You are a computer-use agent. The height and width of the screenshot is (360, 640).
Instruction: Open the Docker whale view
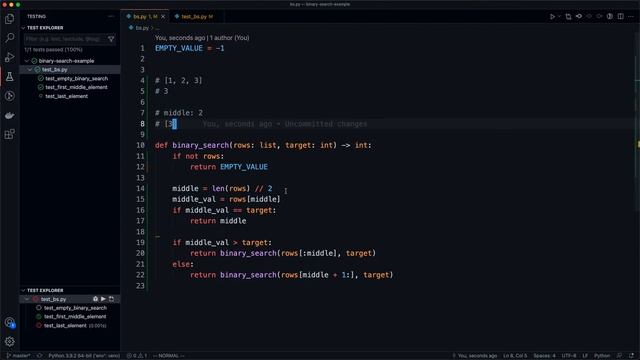click(x=9, y=115)
